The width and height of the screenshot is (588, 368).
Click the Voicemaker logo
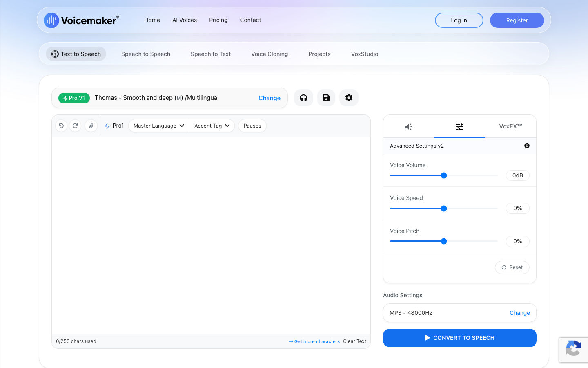[81, 20]
